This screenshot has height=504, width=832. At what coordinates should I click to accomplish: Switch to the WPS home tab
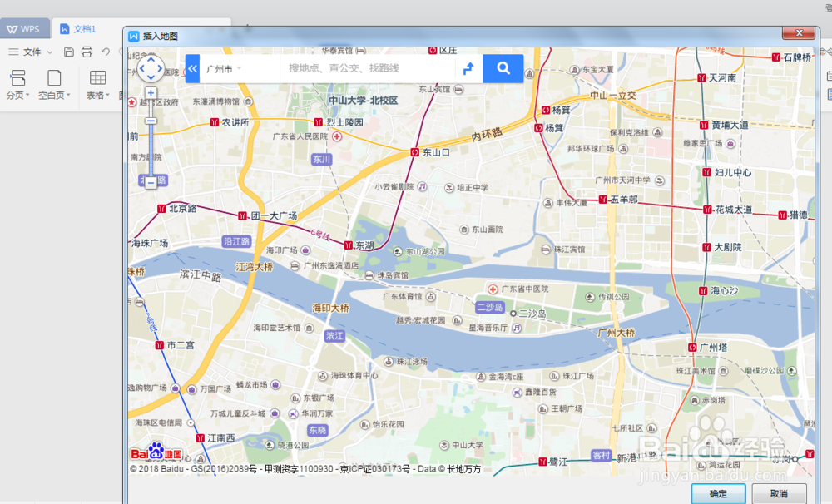24,28
